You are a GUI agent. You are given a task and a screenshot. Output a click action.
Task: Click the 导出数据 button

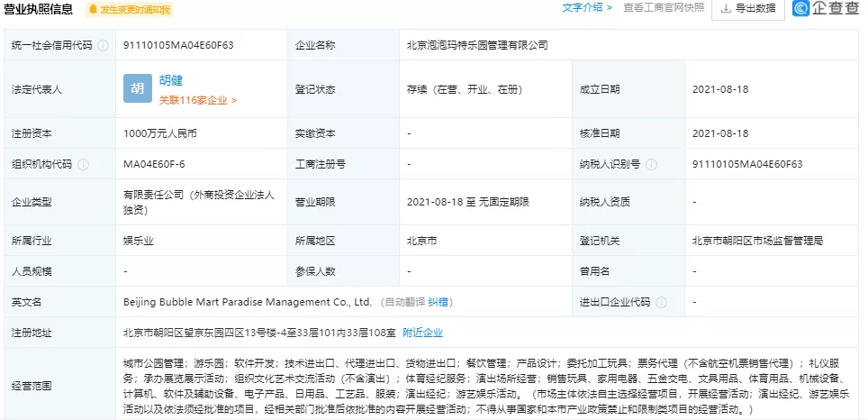748,9
